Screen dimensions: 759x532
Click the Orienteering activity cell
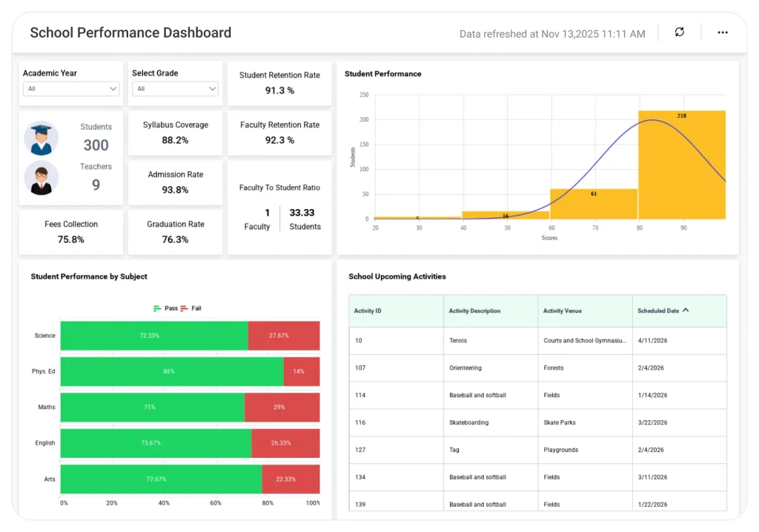(x=491, y=368)
